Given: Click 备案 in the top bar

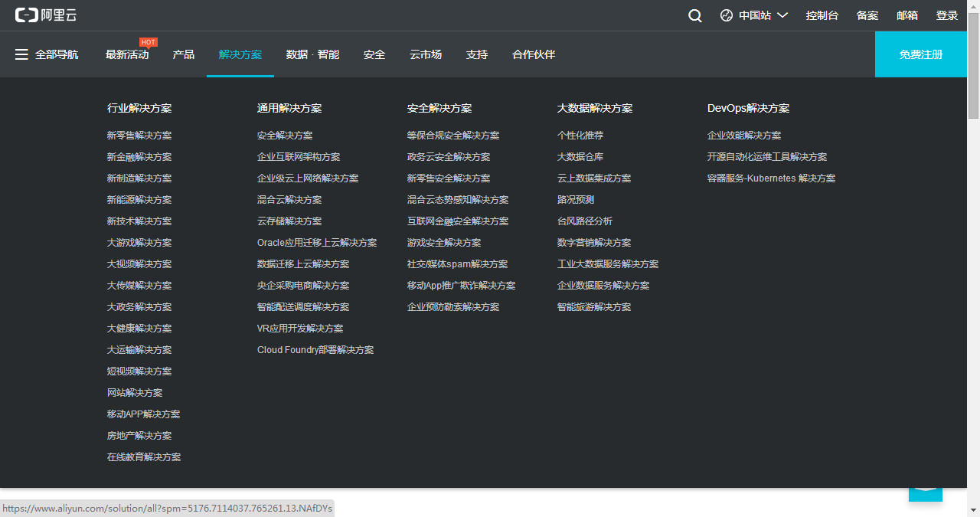Looking at the screenshot, I should (867, 15).
